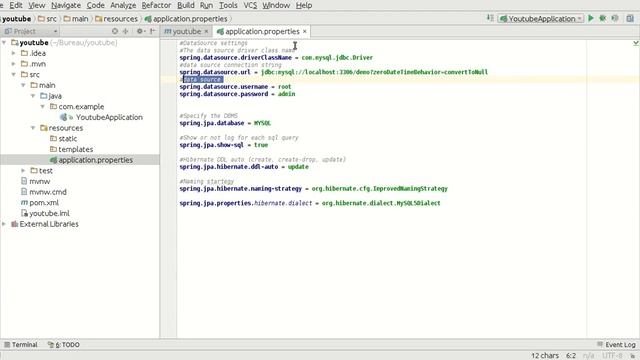Screen dimensions: 640x360
Task: Click src in the breadcrumb bar
Action: pyautogui.click(x=47, y=19)
